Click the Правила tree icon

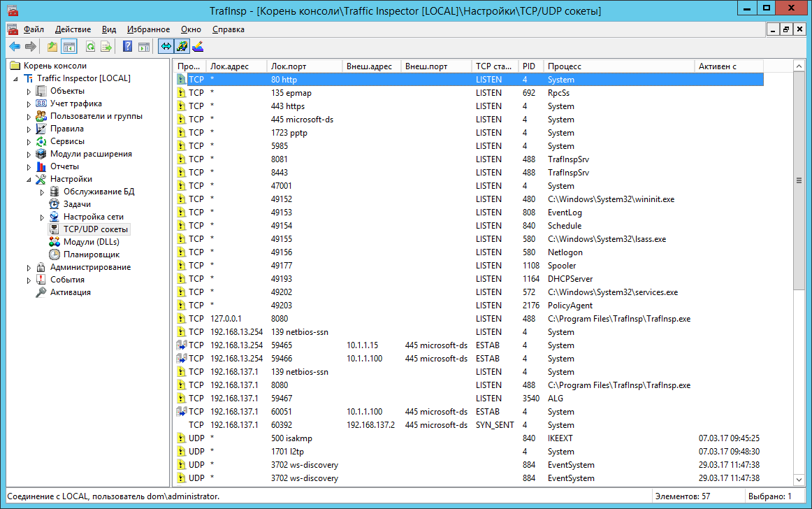[x=41, y=129]
